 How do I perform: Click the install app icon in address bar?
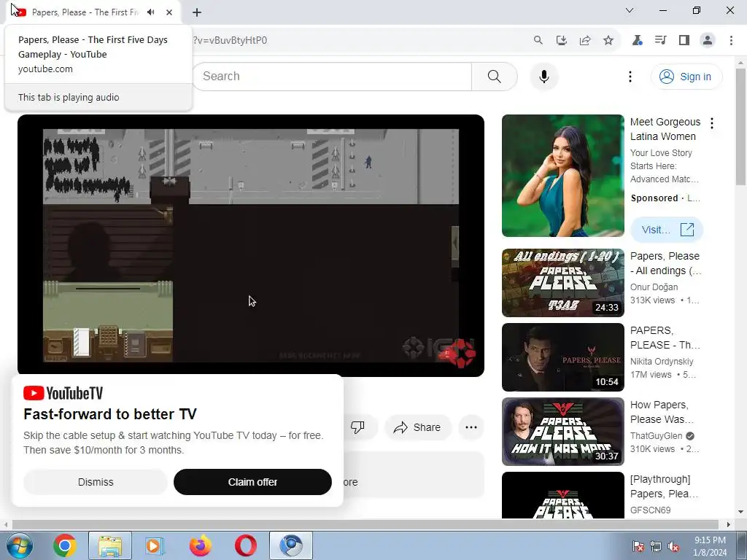pyautogui.click(x=561, y=40)
